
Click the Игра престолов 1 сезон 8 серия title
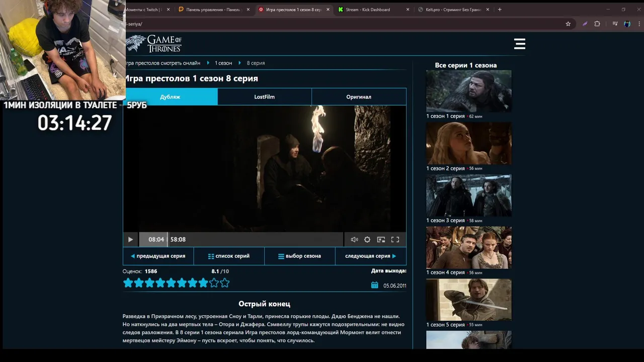(191, 78)
